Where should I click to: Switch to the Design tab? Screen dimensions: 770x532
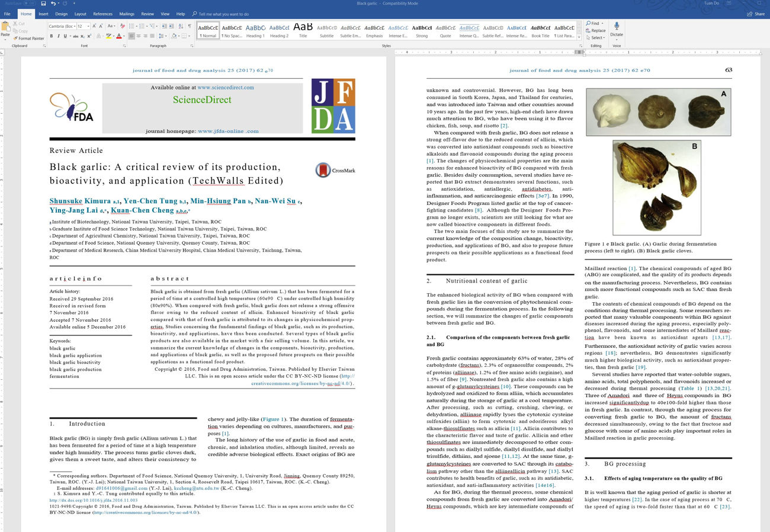(61, 14)
